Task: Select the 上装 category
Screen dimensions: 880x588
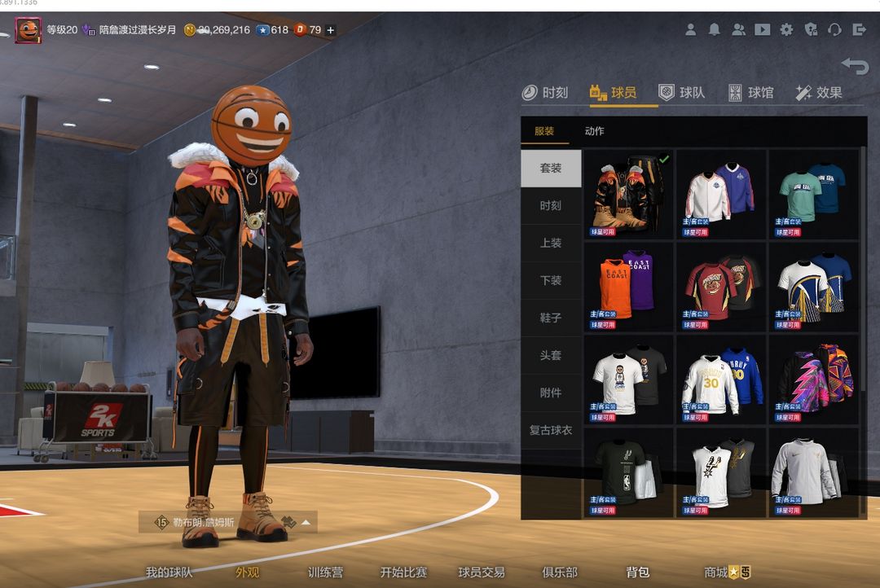Action: click(551, 243)
